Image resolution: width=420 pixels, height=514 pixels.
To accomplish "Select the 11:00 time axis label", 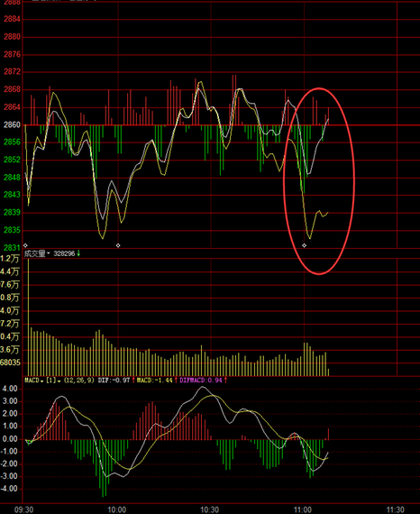I will pos(303,509).
